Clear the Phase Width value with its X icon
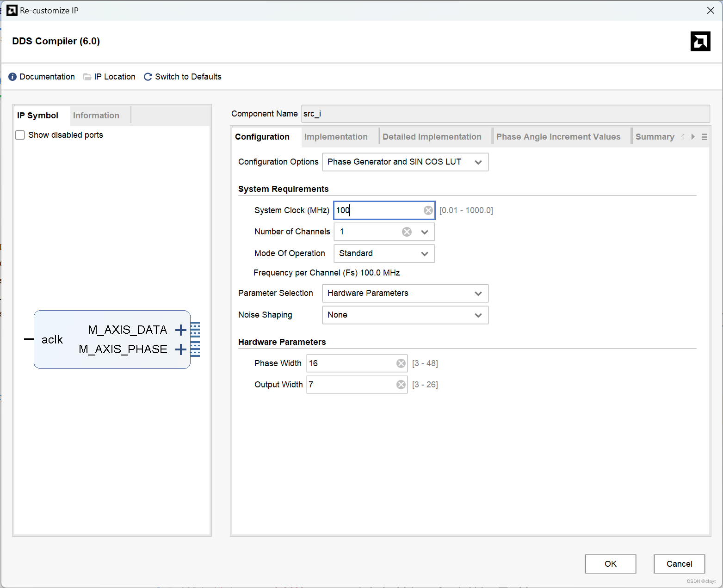The image size is (723, 588). 401,363
